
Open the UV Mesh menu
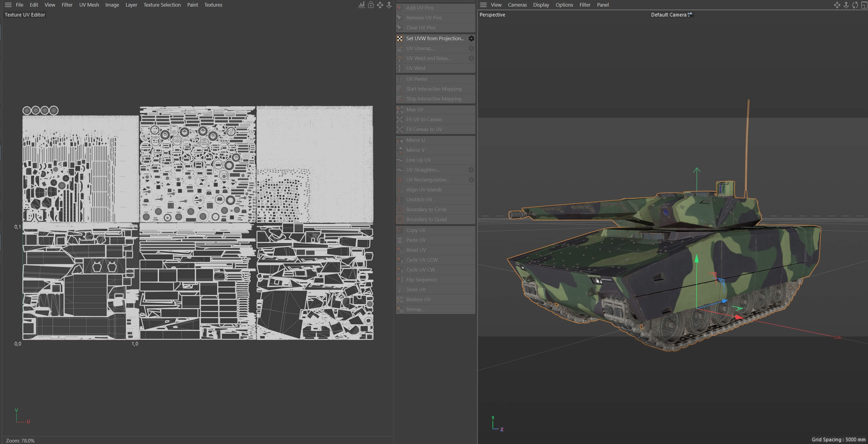pos(89,5)
